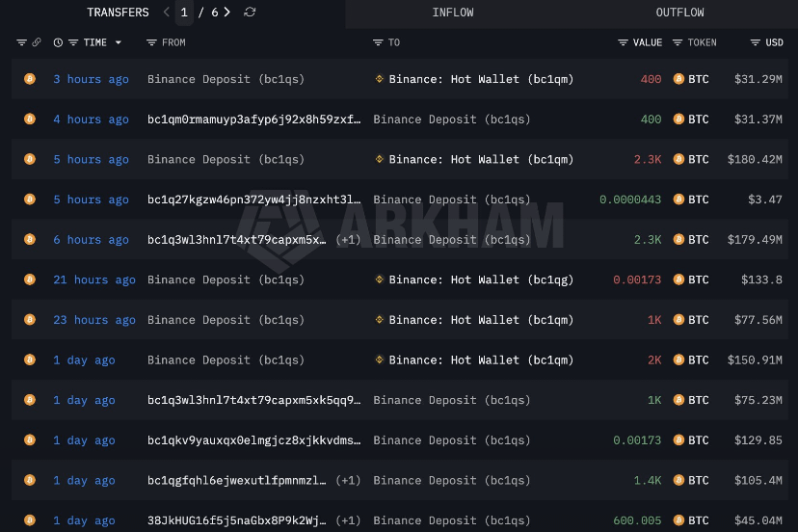Image resolution: width=798 pixels, height=532 pixels.
Task: Click the 1.4K BTC value
Action: [648, 481]
